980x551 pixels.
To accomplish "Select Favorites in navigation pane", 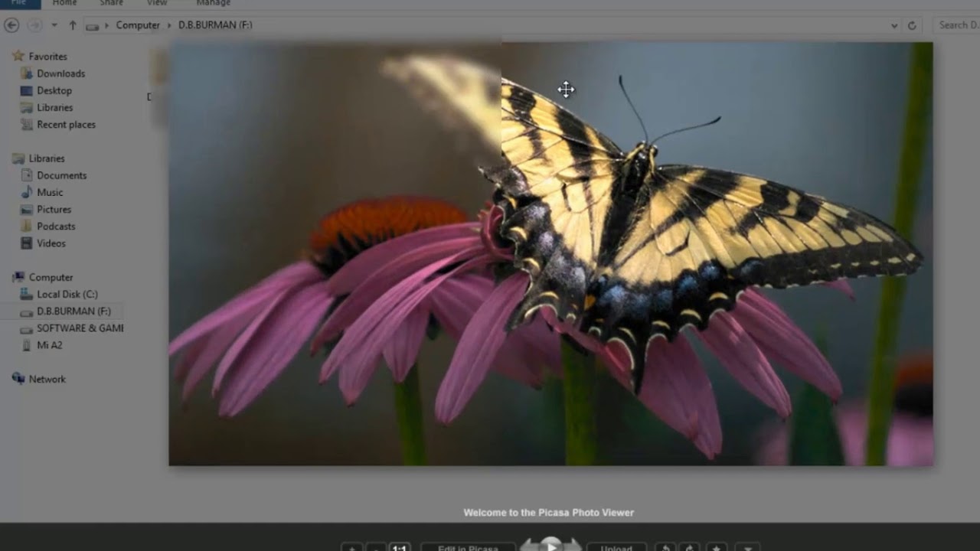I will (x=47, y=57).
